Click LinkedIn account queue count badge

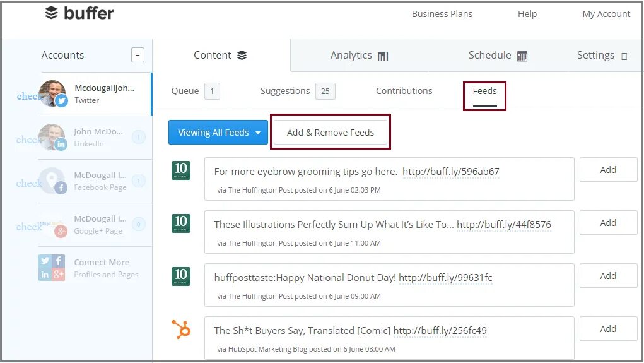pyautogui.click(x=138, y=137)
